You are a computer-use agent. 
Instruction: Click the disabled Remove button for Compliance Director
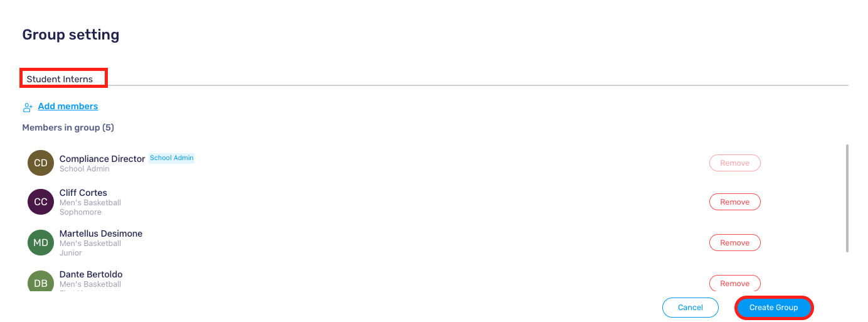[x=734, y=163]
